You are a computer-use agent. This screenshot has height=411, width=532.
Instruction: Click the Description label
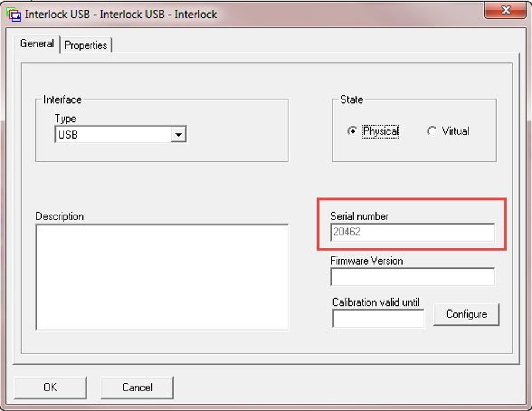(x=59, y=216)
